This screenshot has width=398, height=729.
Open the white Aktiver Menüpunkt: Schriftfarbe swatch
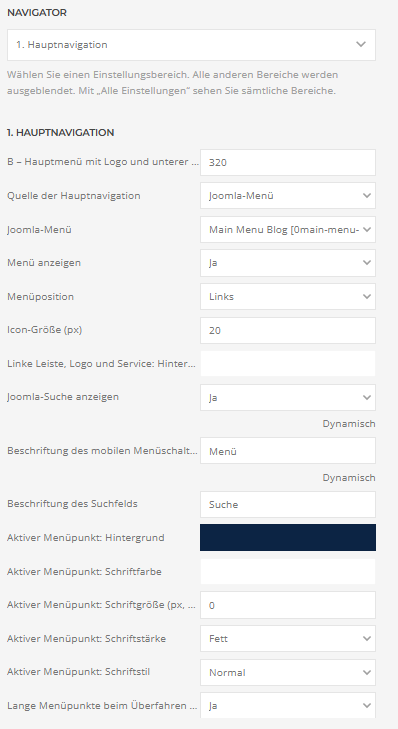click(288, 571)
